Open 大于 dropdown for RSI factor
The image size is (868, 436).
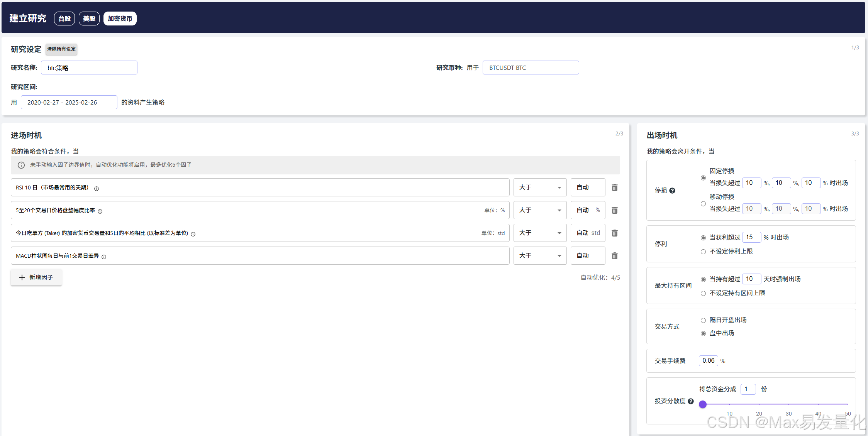(x=540, y=188)
